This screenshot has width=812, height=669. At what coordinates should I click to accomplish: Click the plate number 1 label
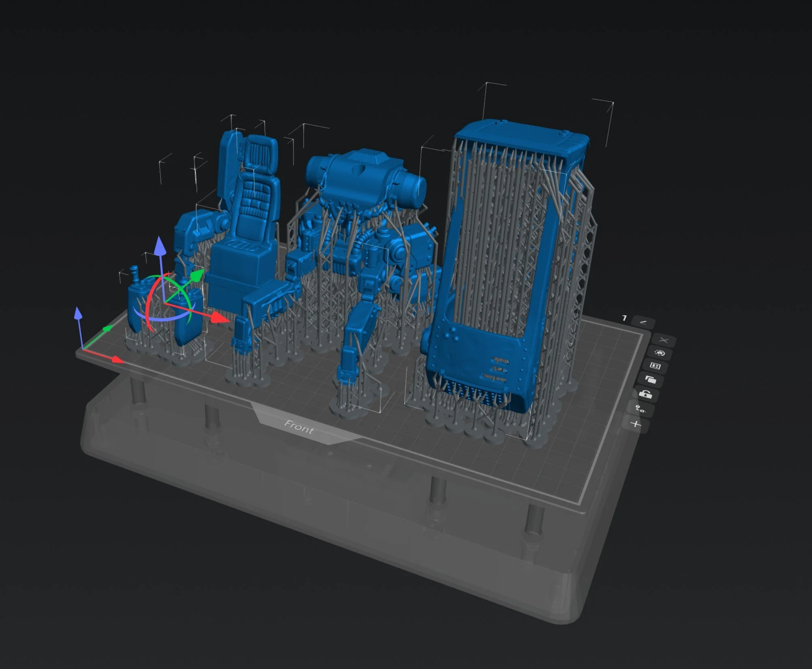pos(624,318)
